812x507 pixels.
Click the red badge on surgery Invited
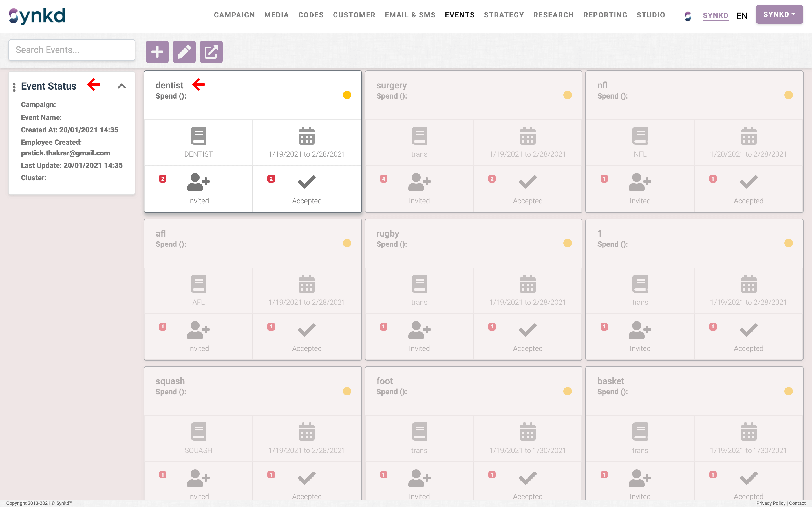pos(383,179)
